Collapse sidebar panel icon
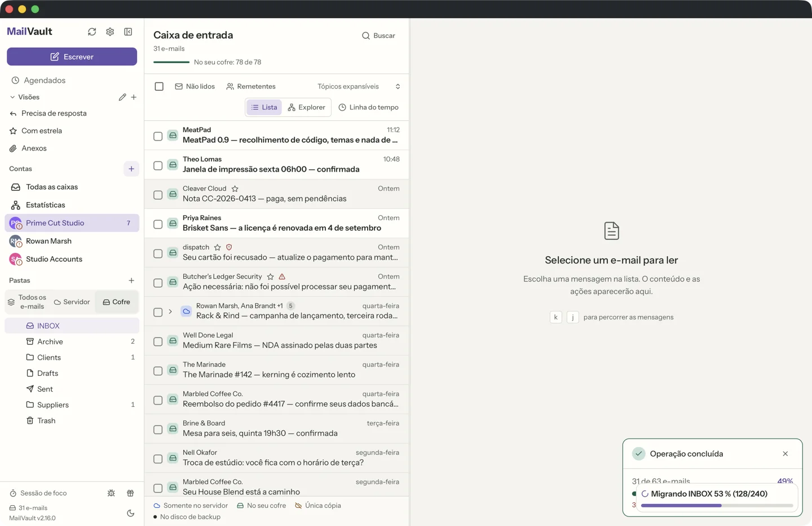Image resolution: width=812 pixels, height=526 pixels. (128, 32)
